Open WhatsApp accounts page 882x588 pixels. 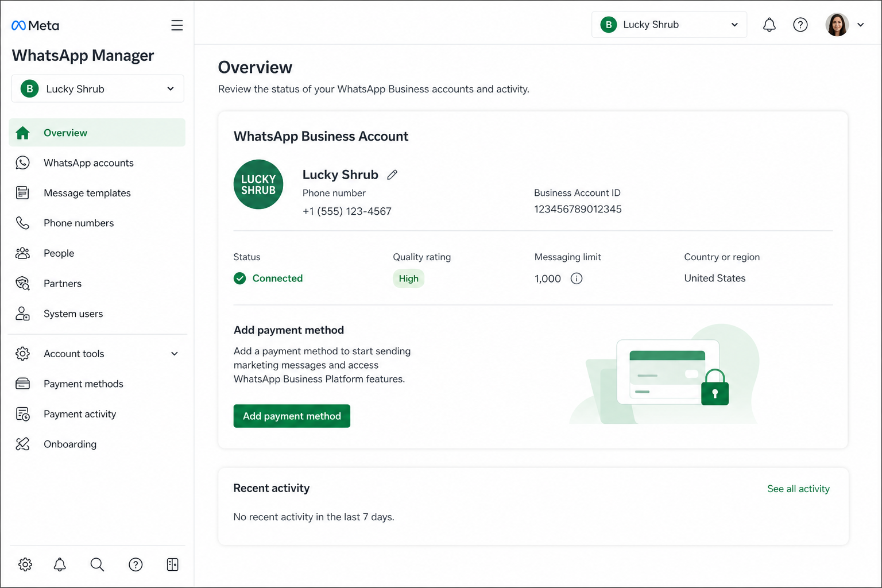pos(97,163)
